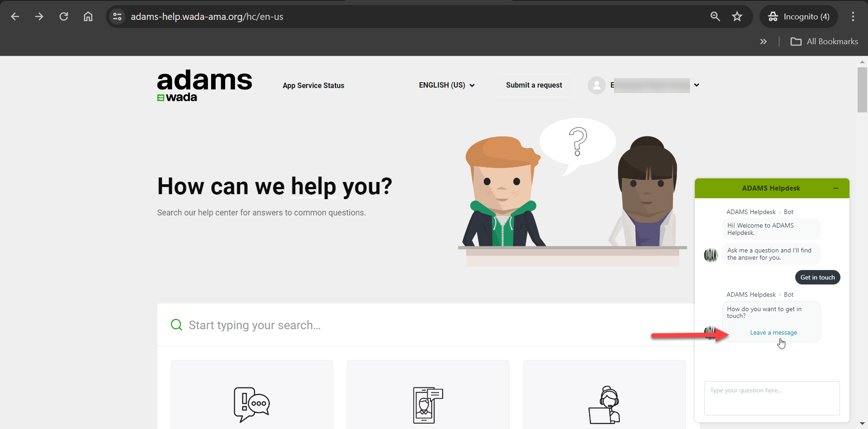
Task: Click the address bar URL
Action: tap(207, 17)
